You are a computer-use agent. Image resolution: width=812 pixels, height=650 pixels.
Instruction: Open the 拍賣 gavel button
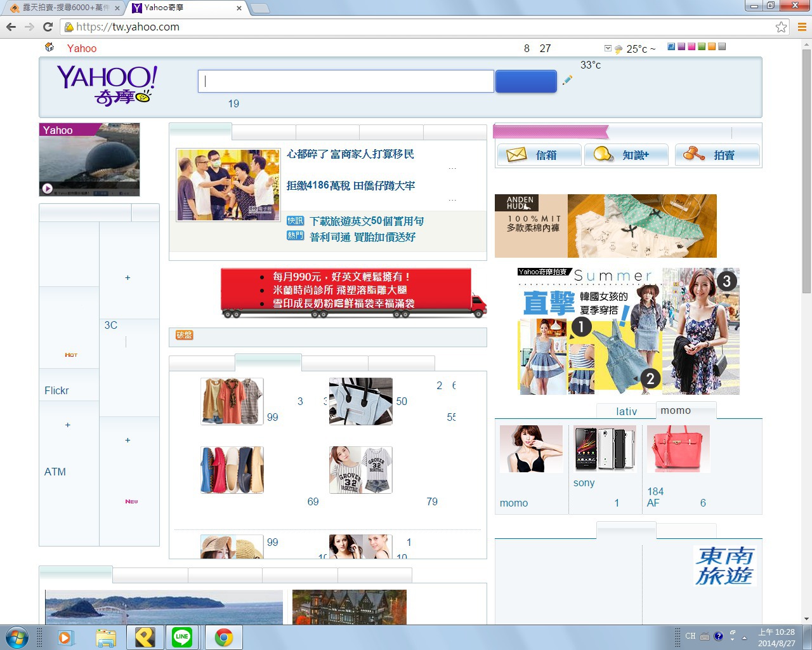pos(717,154)
